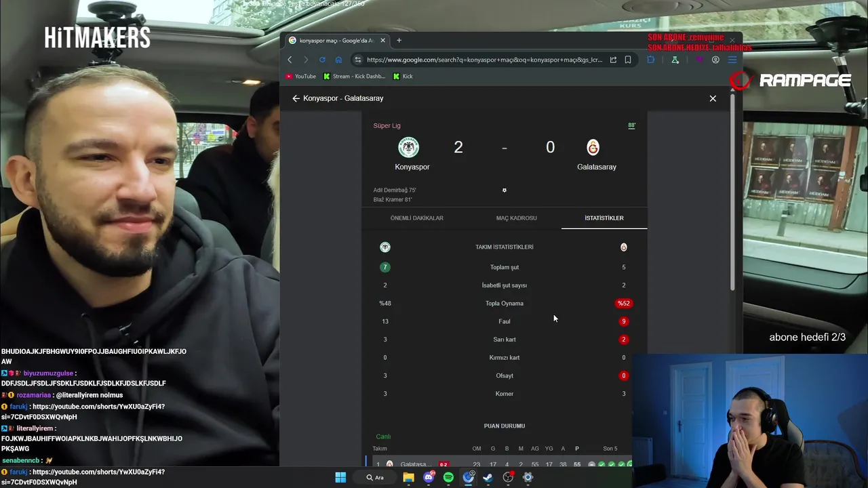Click the small Galatasaray crest in stats header
The image size is (868, 488).
(x=624, y=247)
